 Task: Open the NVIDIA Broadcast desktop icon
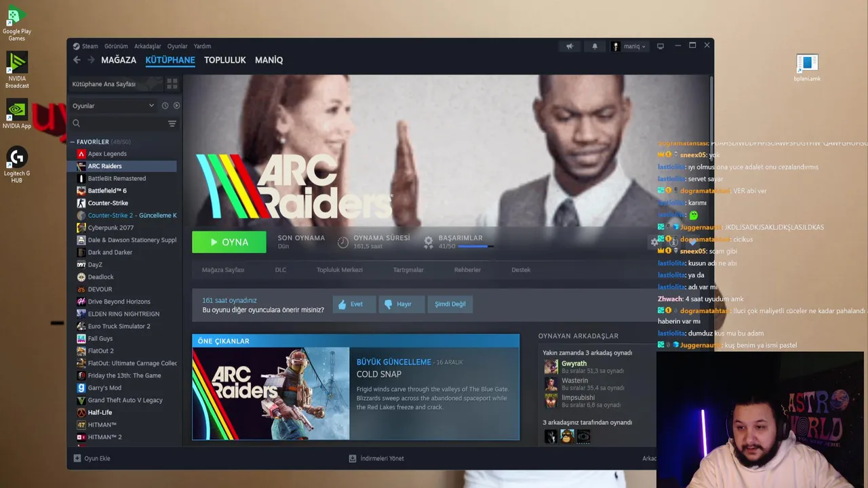[17, 70]
